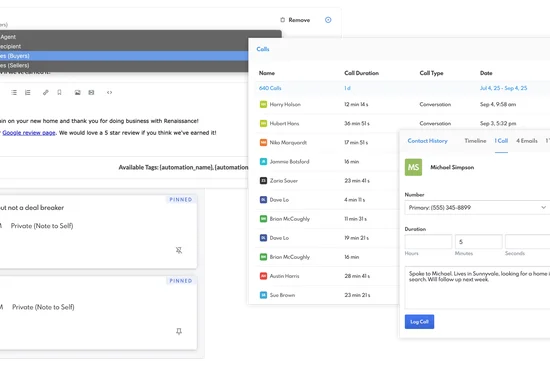550x366 pixels.
Task: Sort by the Call Type column header
Action: pos(431,73)
